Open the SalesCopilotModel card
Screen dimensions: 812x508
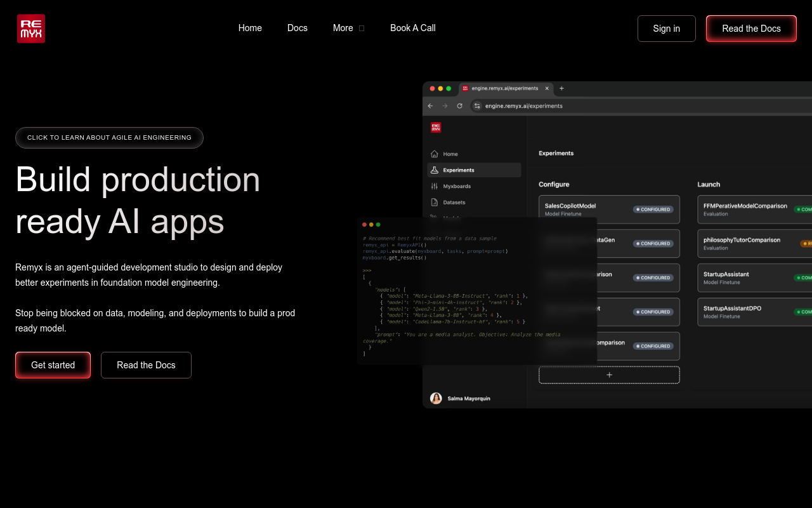(x=609, y=210)
